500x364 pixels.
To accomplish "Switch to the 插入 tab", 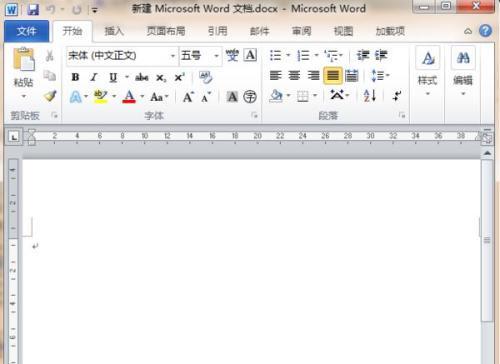I will (x=114, y=31).
